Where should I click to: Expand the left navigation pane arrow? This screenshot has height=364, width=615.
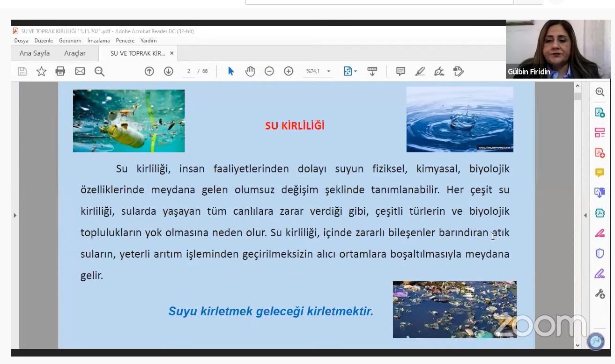15,215
